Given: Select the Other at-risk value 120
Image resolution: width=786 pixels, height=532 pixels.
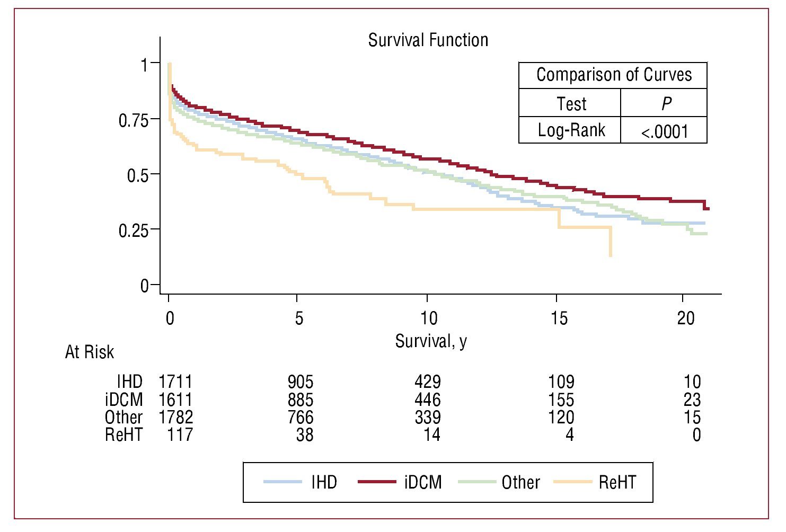Looking at the screenshot, I should point(561,418).
